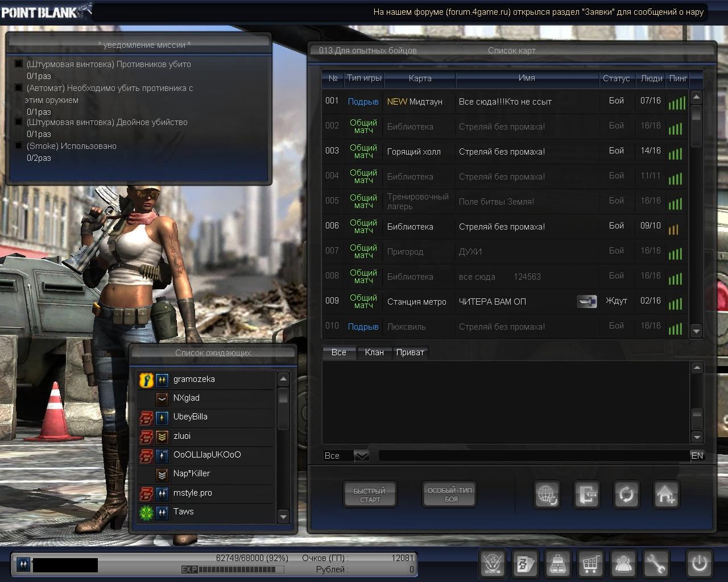The height and width of the screenshot is (582, 728).
Task: Create a new room with house icon
Action: (665, 494)
